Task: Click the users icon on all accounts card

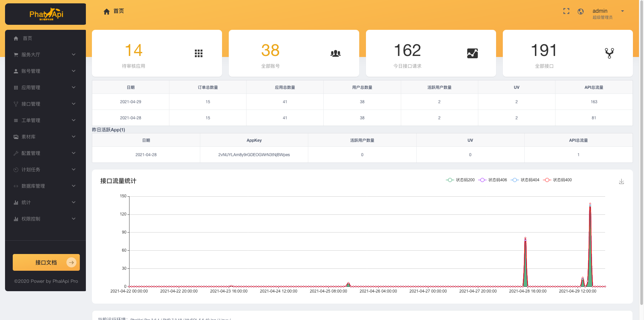Action: click(x=335, y=53)
